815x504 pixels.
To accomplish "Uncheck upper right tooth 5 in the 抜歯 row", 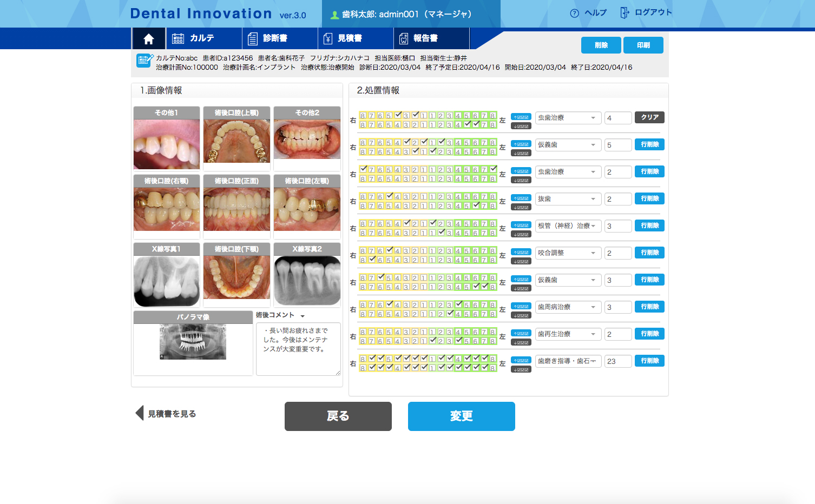I will 389,196.
